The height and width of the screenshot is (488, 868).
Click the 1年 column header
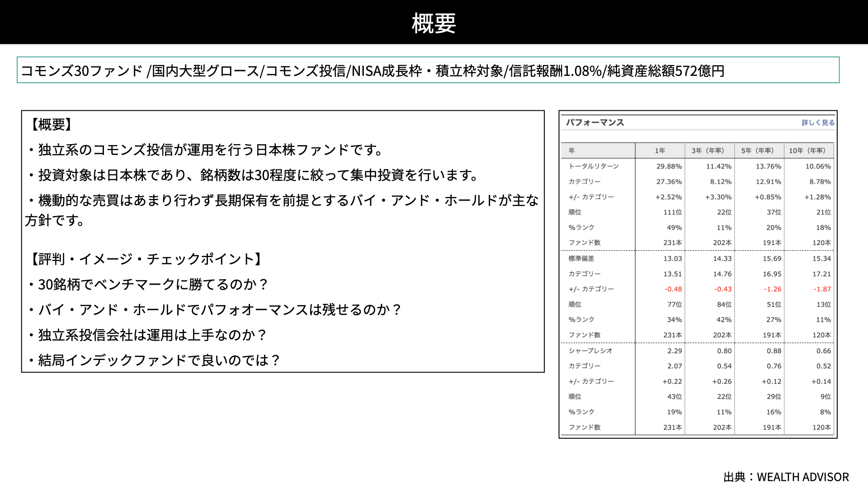tap(660, 150)
